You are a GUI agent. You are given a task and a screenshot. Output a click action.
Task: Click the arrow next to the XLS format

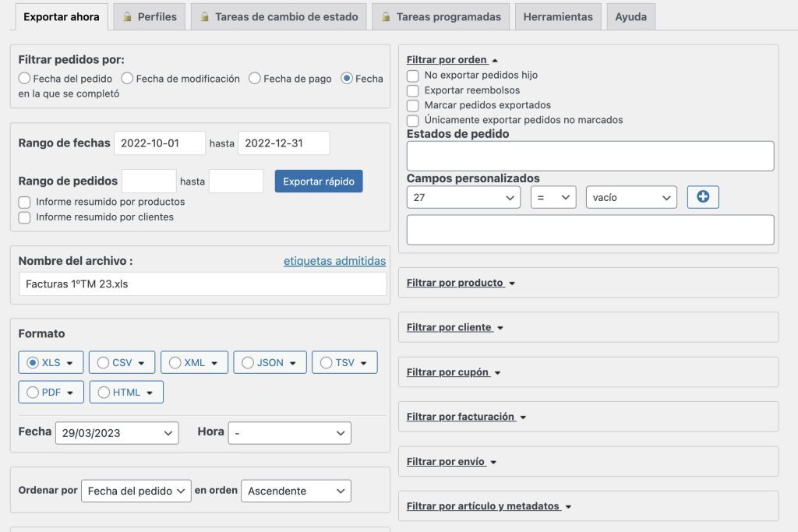(70, 363)
